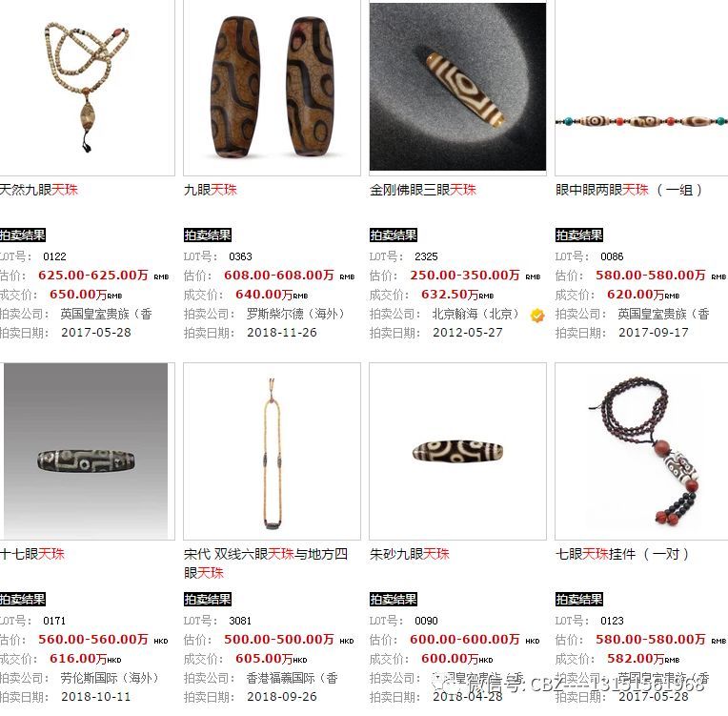The height and width of the screenshot is (716, 728).
Task: Click the 罗斯柴尔德（海外）auction company link
Action: (295, 314)
